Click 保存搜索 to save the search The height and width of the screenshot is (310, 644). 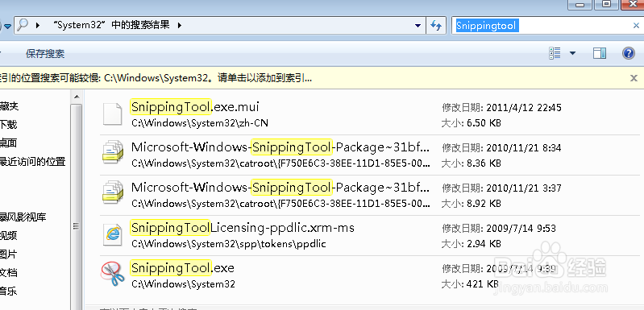45,54
